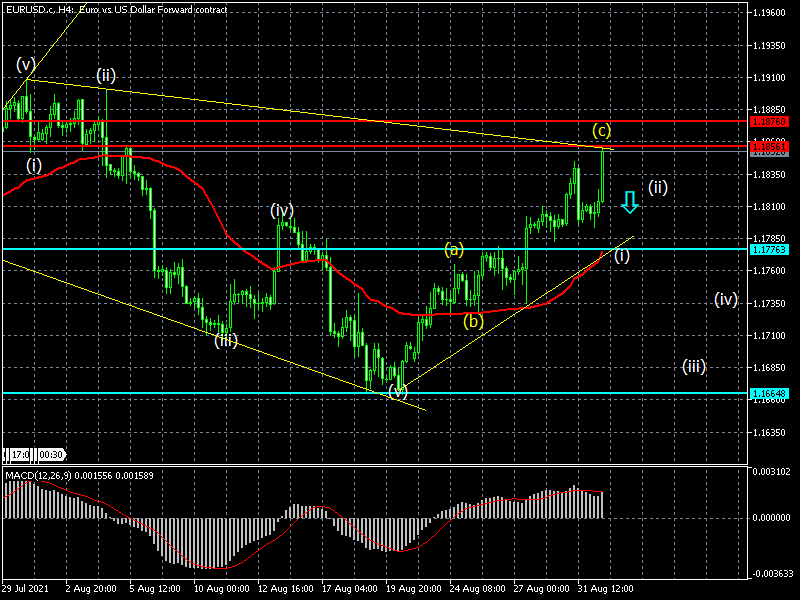
Task: Select the (iv) label at the 12 Aug peak
Action: 282,210
